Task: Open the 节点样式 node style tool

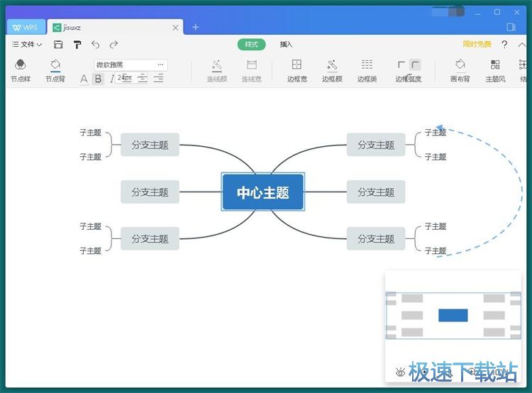Action: point(21,71)
